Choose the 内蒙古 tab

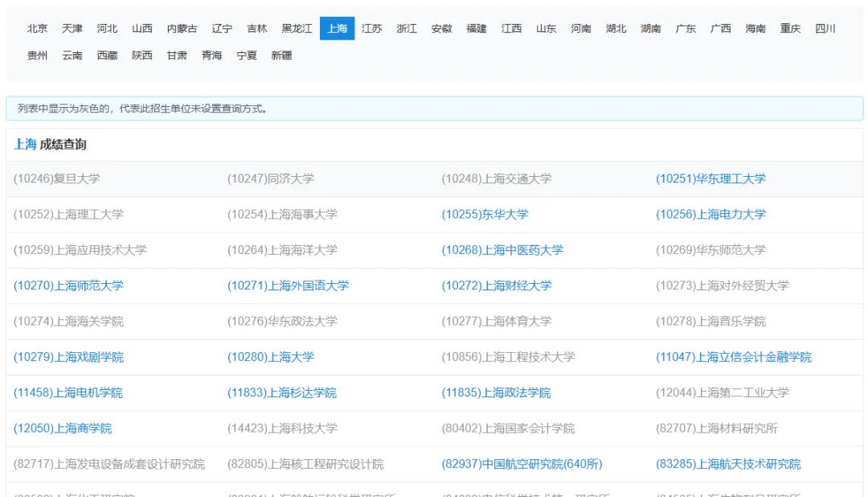(x=182, y=28)
